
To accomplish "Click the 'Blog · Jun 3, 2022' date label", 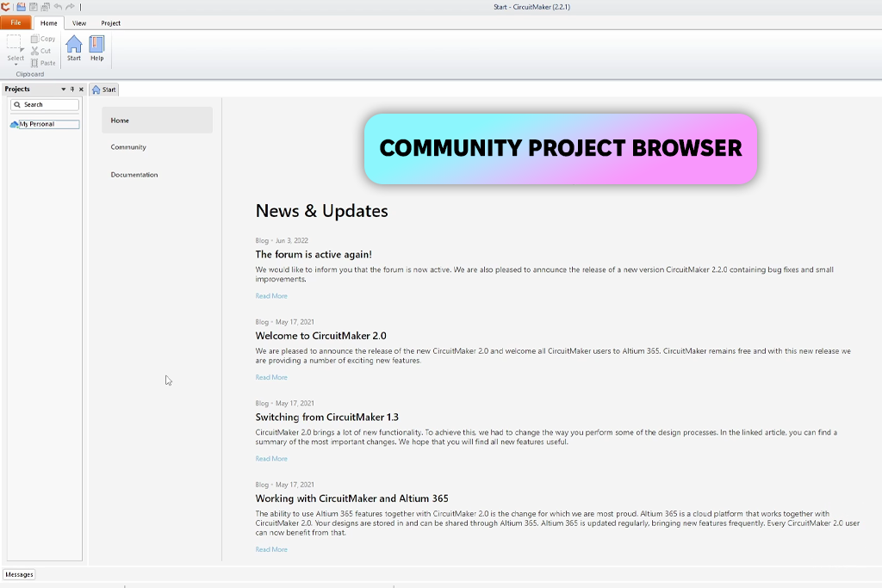I will [x=282, y=240].
